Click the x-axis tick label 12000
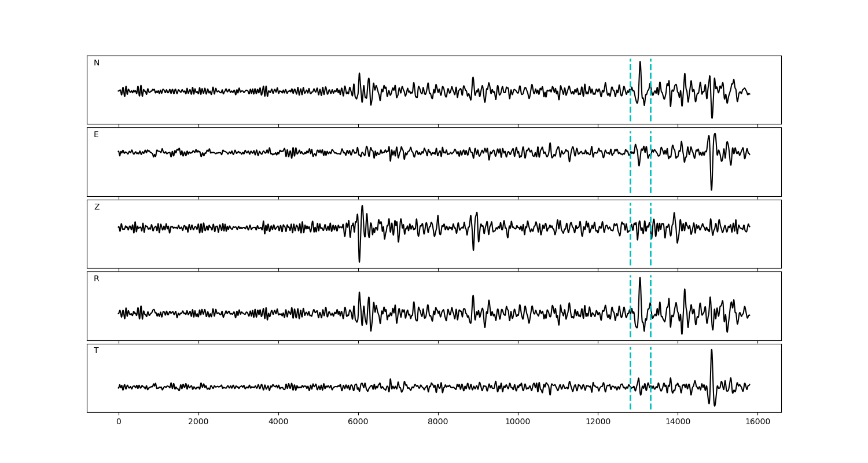Image resolution: width=868 pixels, height=463 pixels. pos(598,422)
